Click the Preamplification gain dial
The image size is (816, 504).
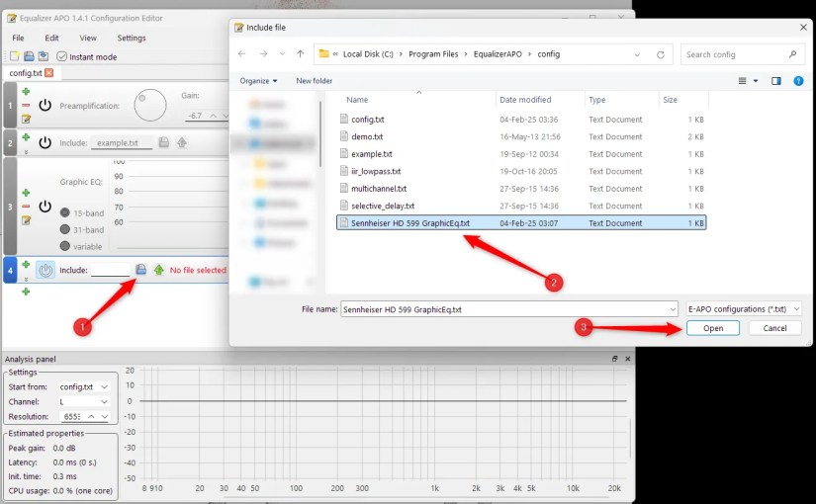click(x=150, y=105)
